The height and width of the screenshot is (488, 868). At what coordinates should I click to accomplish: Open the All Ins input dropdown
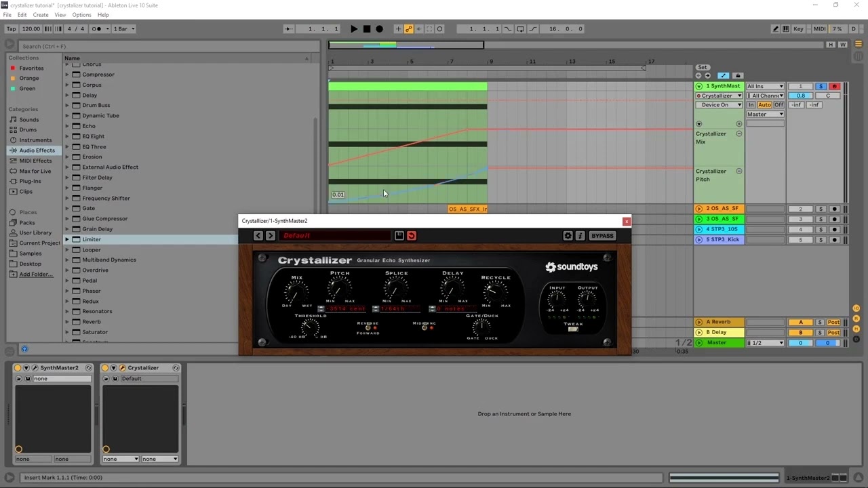765,86
